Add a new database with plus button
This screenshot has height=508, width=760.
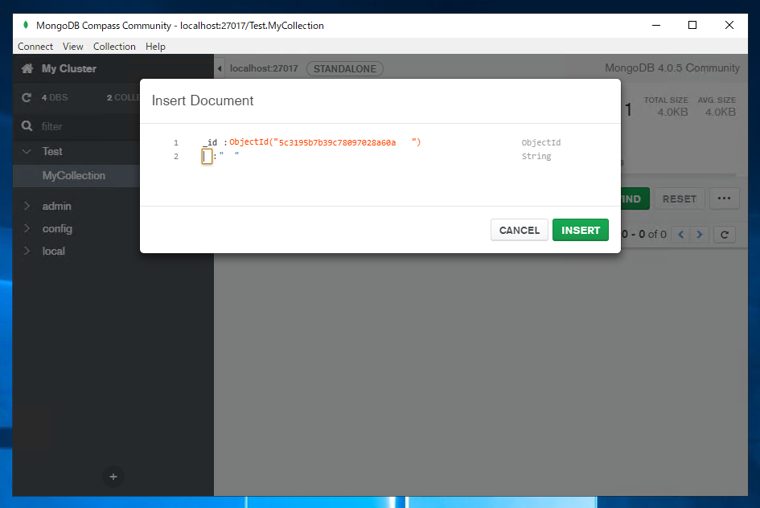[x=113, y=477]
